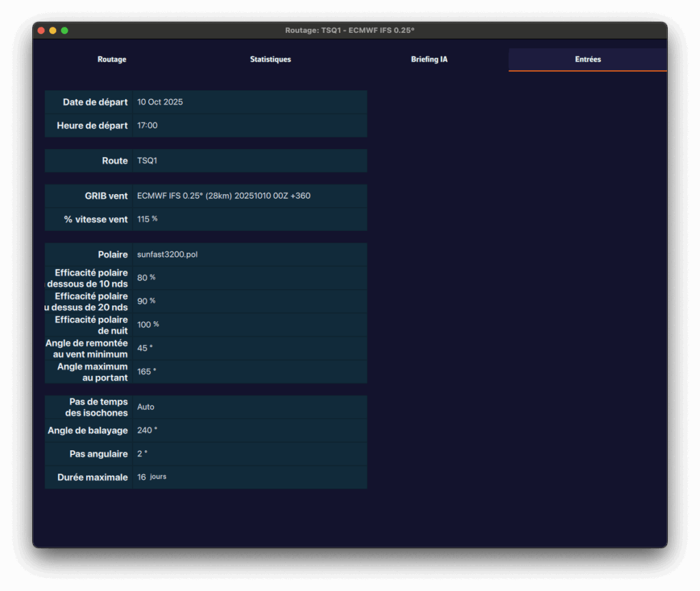Open the Statistiques tab

point(270,59)
